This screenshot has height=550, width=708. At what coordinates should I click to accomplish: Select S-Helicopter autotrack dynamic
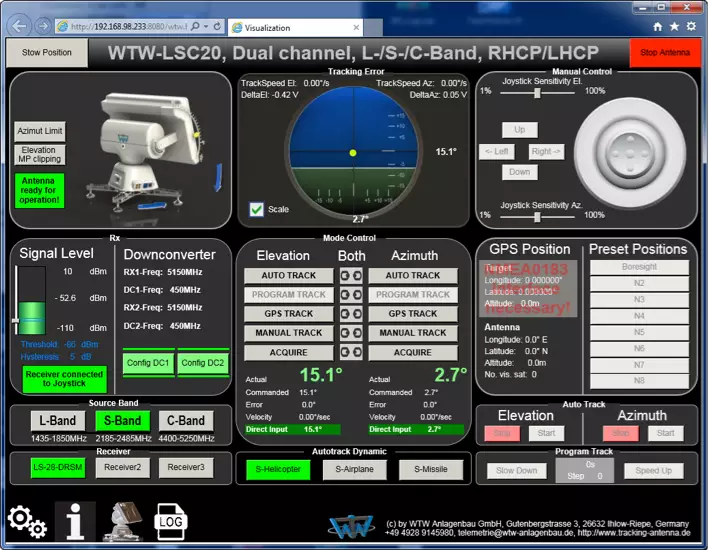click(278, 470)
